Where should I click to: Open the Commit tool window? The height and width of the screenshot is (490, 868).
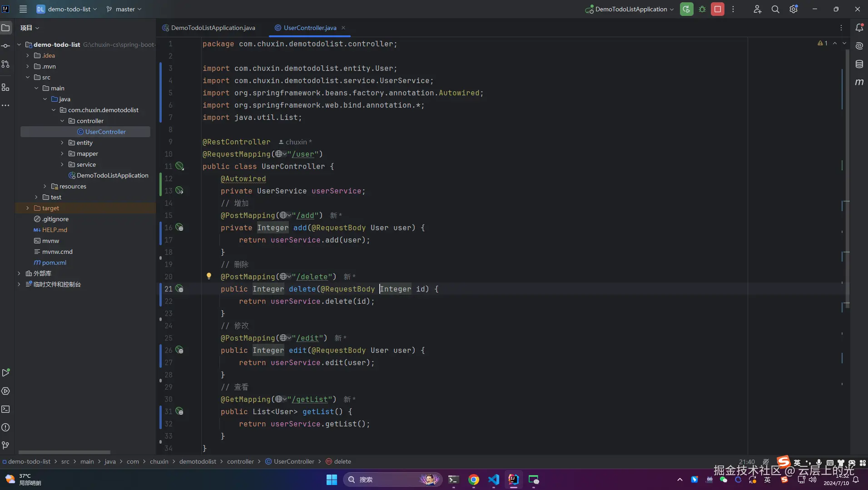(5, 46)
